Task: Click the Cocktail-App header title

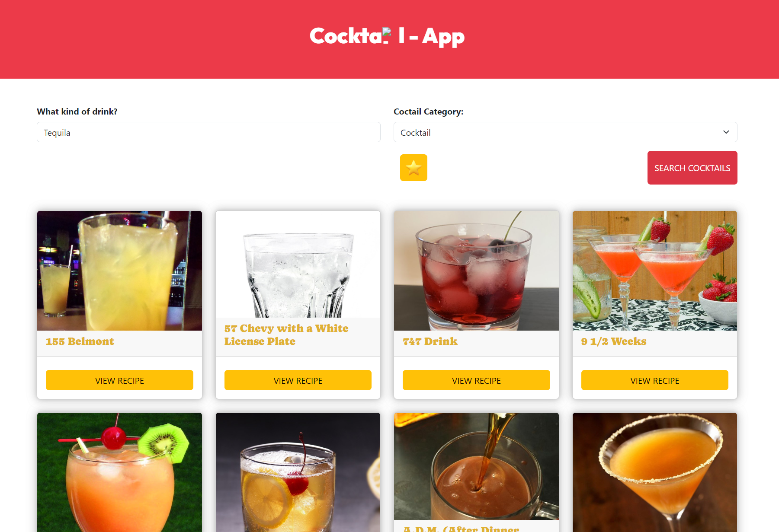Action: (387, 36)
